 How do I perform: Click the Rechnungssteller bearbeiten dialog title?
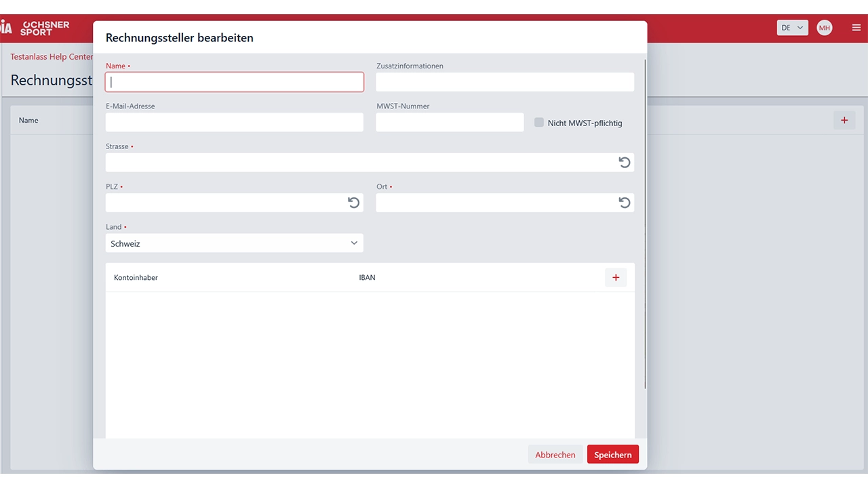point(180,38)
